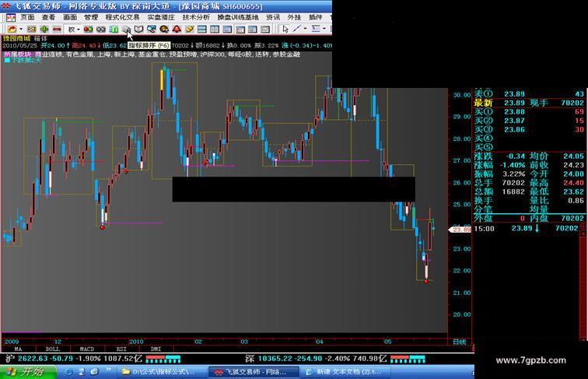Click the 最低 value 23.62
This screenshot has width=588, height=379.
point(573,191)
